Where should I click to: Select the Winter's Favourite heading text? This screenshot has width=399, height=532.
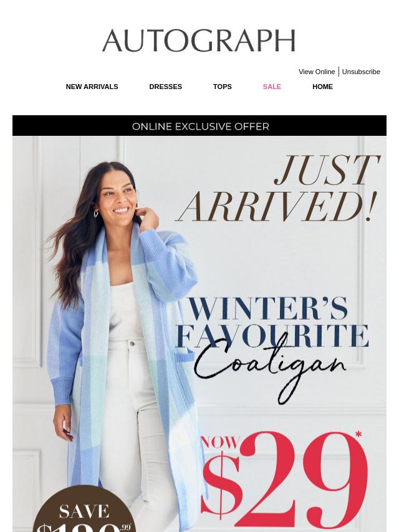tap(272, 322)
